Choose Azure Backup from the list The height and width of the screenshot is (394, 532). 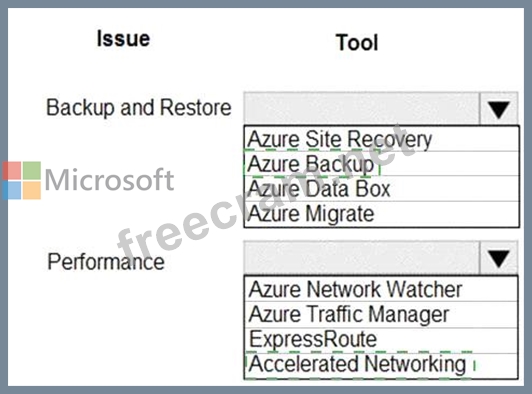[x=381, y=164]
